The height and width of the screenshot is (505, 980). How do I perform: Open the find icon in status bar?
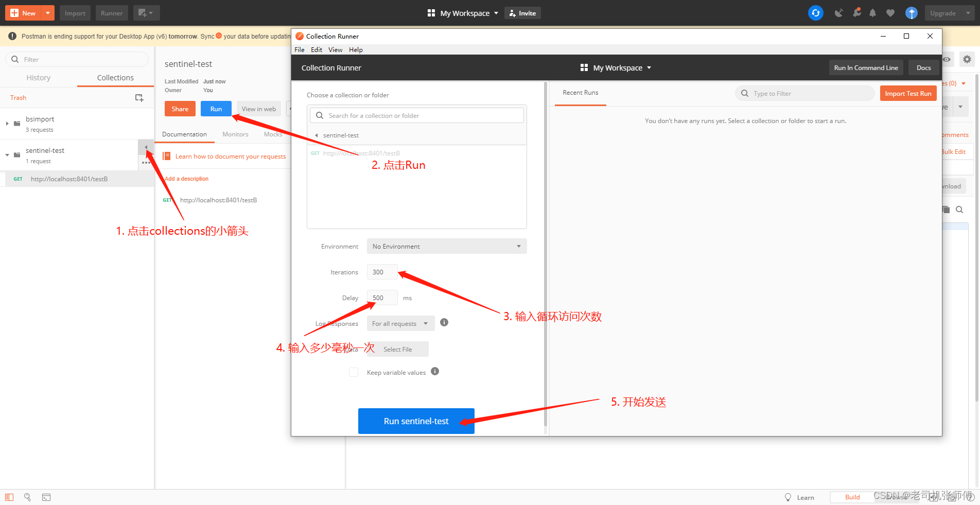pos(27,497)
